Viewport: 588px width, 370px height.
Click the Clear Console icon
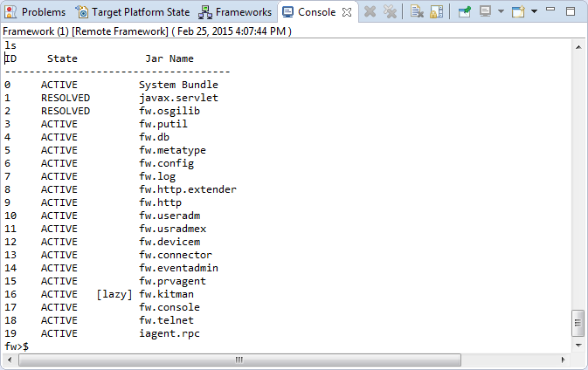tap(418, 12)
